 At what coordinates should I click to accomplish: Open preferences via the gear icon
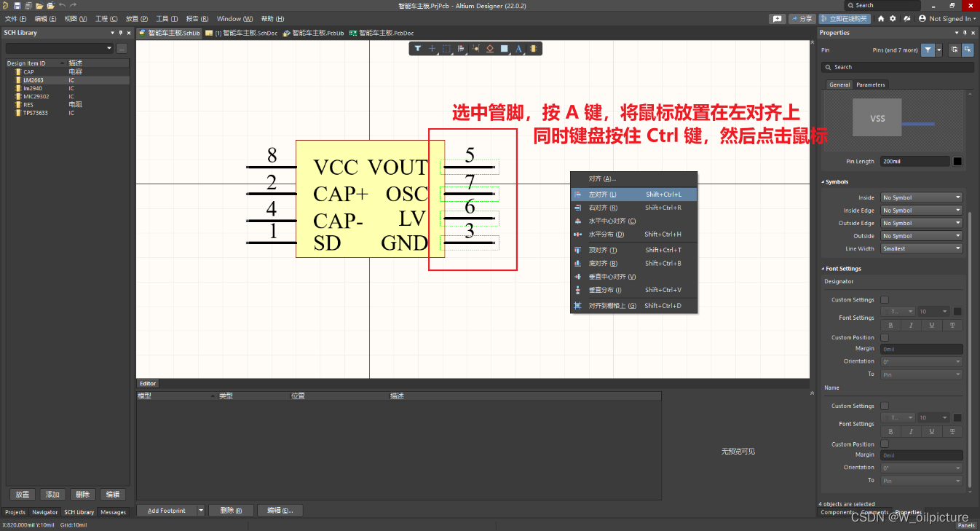pos(892,18)
